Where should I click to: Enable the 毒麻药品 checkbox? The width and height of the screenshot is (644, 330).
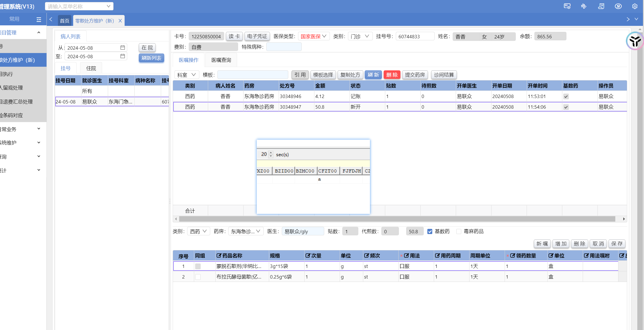point(459,231)
